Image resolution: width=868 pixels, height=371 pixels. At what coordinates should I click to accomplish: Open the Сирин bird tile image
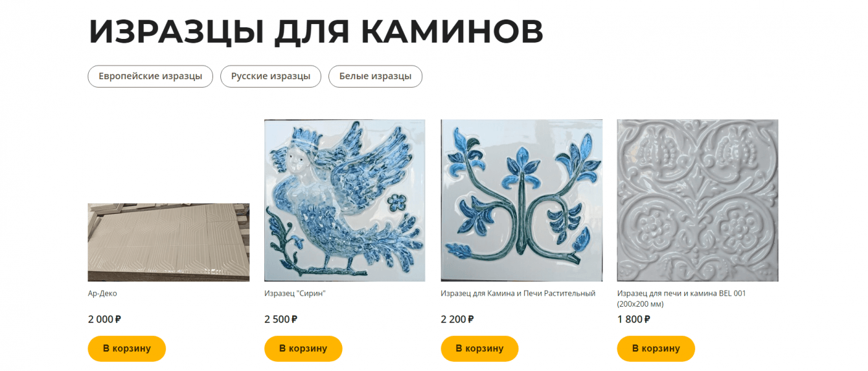(x=345, y=200)
